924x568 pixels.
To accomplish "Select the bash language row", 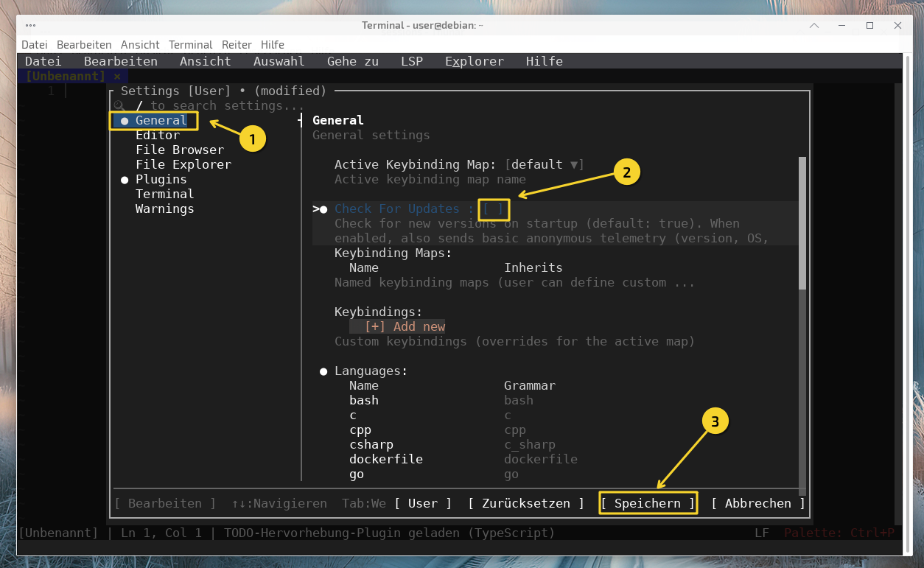I will [x=364, y=400].
